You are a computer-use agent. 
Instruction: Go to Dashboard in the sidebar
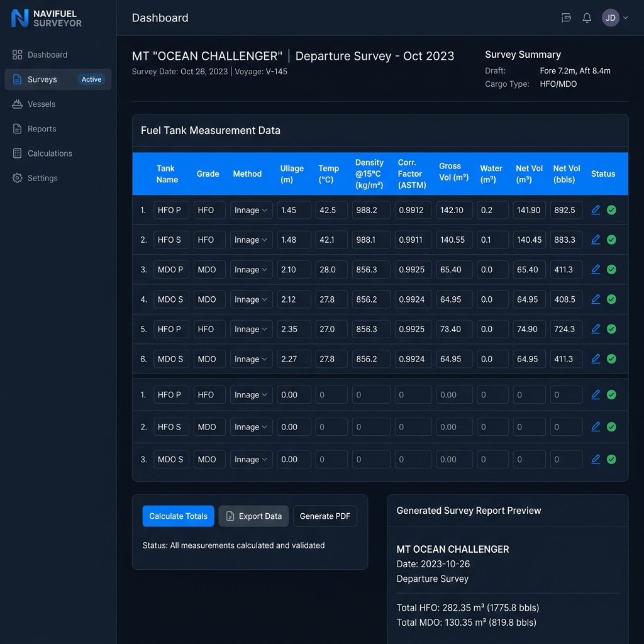click(x=58, y=55)
